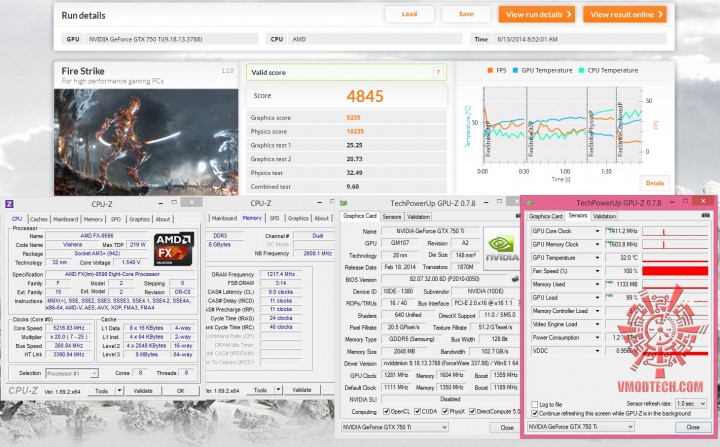Open the Power Consumption sensor dropdown

597,338
